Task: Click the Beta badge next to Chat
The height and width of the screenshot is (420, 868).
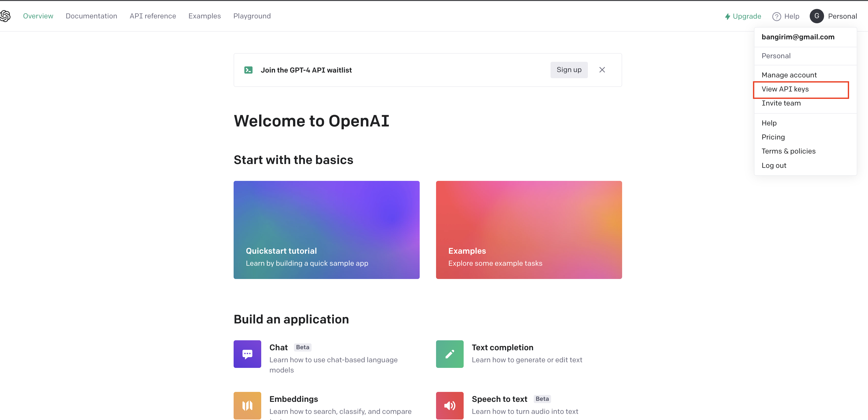Action: (x=302, y=347)
